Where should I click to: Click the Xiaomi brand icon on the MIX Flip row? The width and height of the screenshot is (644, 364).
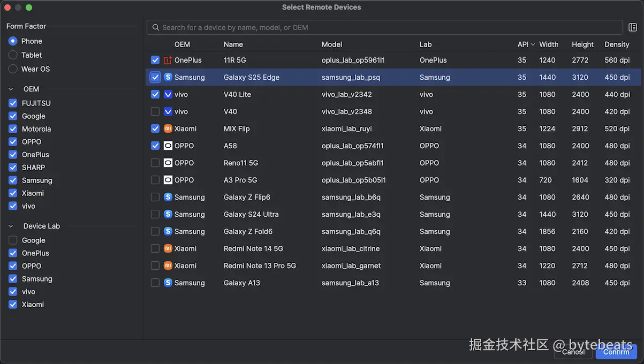[168, 128]
